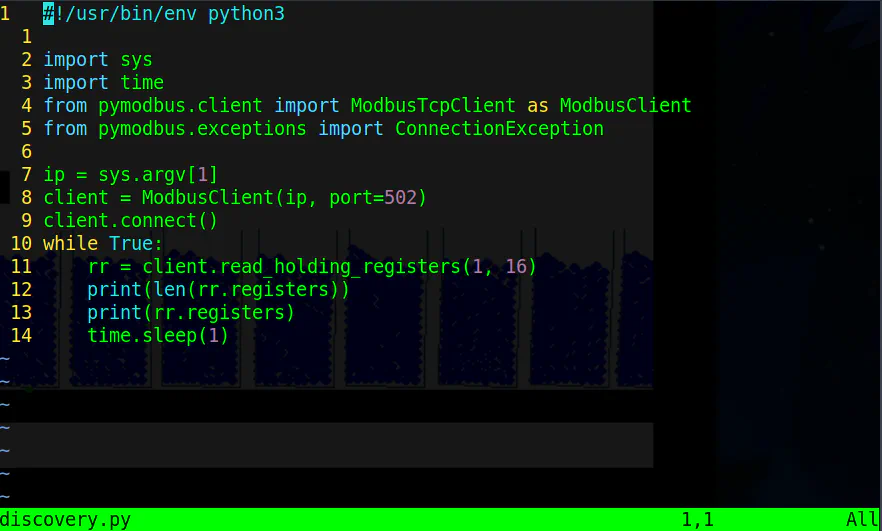Screen dimensions: 882x531
Task: Click the 'print(rr.registers)' line
Action: click(191, 313)
